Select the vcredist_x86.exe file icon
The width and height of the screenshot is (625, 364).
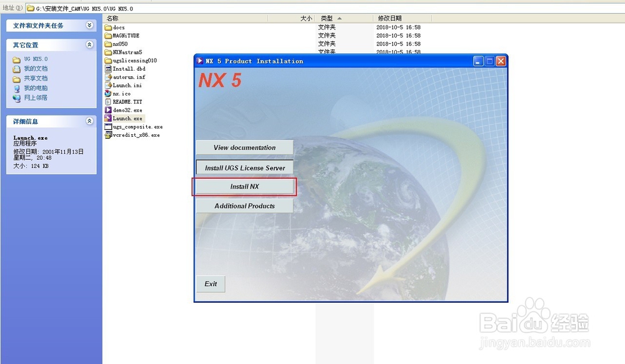pos(108,135)
